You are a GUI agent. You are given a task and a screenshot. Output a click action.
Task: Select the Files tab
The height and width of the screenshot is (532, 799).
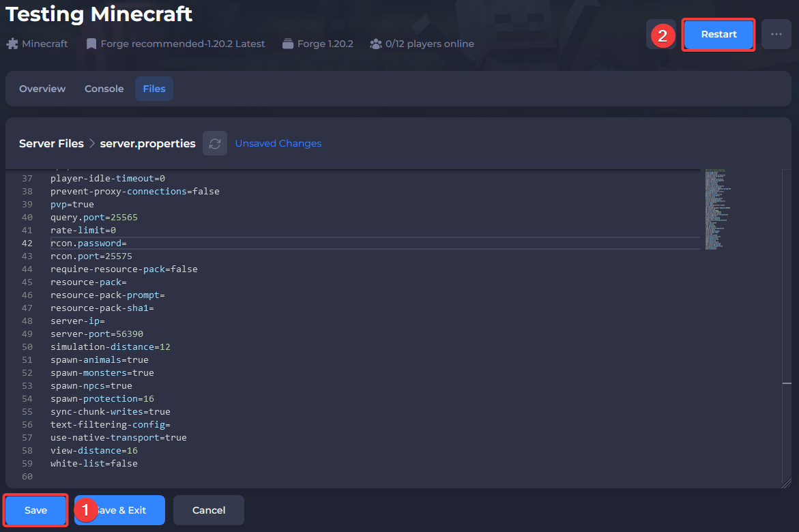[x=154, y=89]
